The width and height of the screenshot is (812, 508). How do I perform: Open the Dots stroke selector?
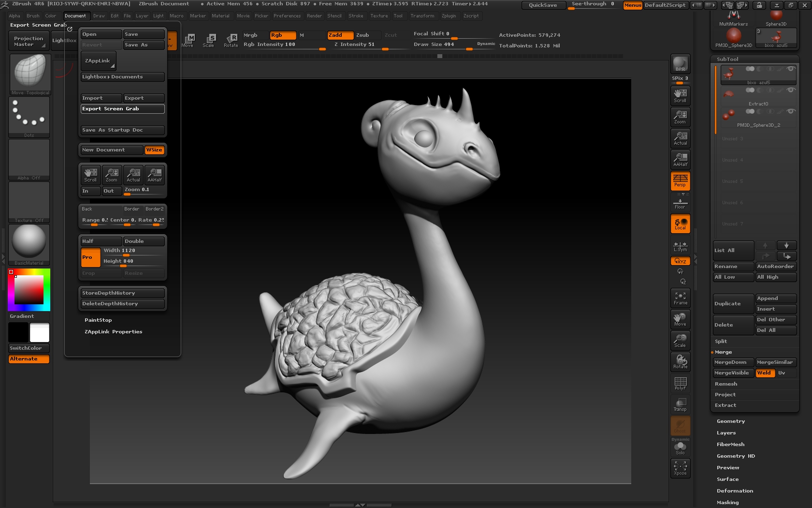click(29, 117)
